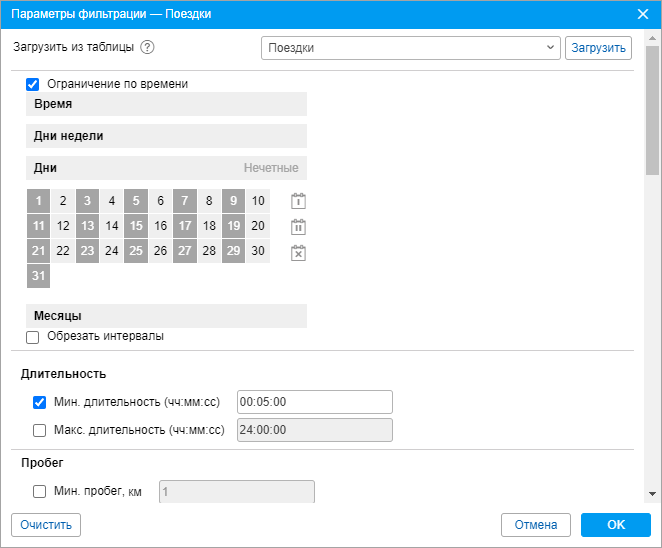Toggle day 31 in days grid

(x=38, y=276)
